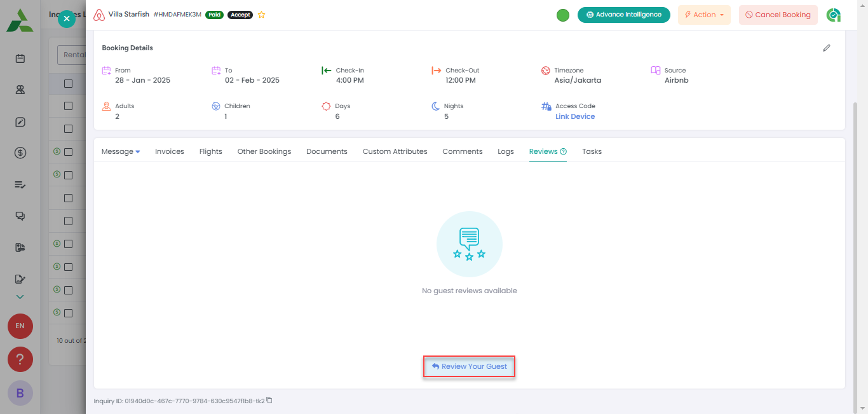Click the Airbnb logo beside Villa Starfish
The height and width of the screenshot is (414, 868).
[x=98, y=15]
